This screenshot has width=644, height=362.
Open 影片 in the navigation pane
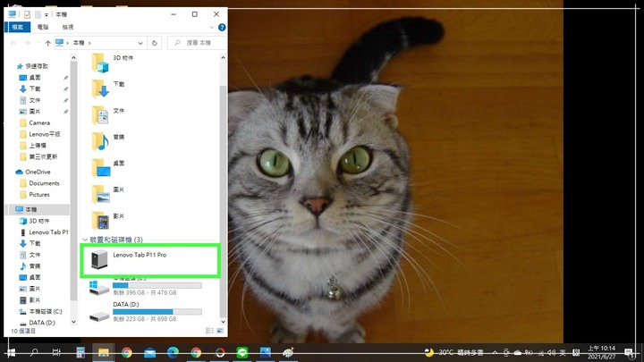point(35,300)
